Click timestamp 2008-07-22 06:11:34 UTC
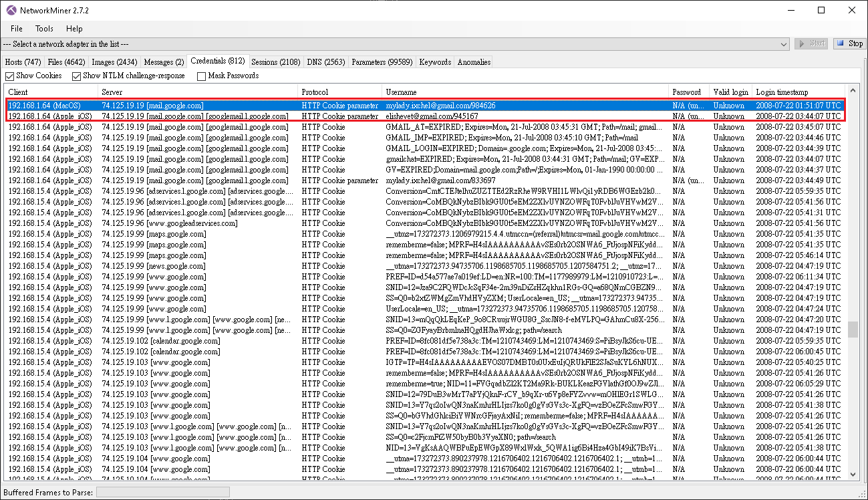868x500 pixels. [x=799, y=277]
